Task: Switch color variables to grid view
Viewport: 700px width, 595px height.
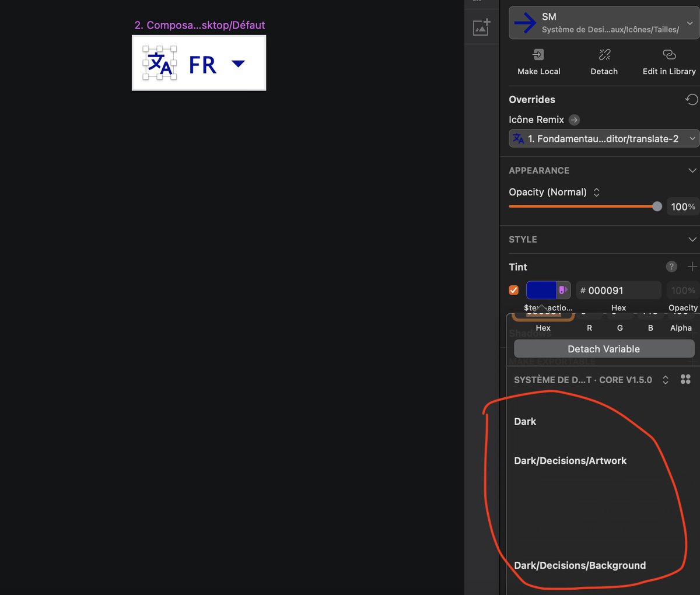Action: pyautogui.click(x=685, y=379)
